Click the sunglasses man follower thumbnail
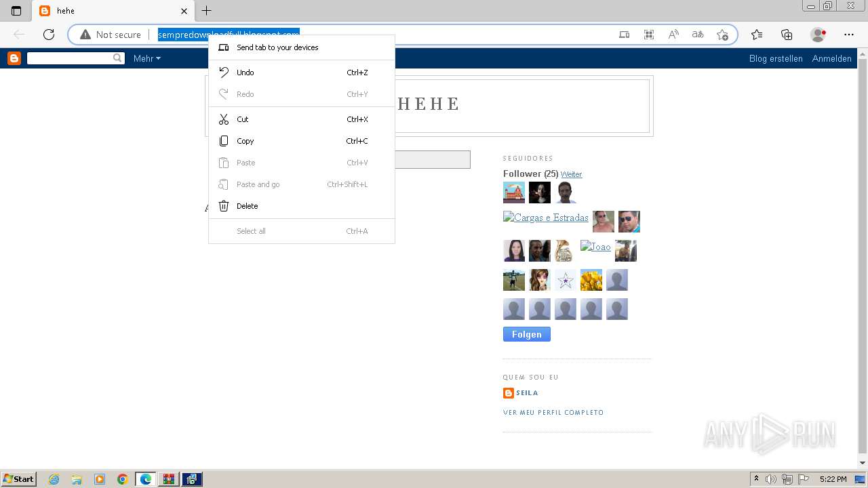 [629, 222]
